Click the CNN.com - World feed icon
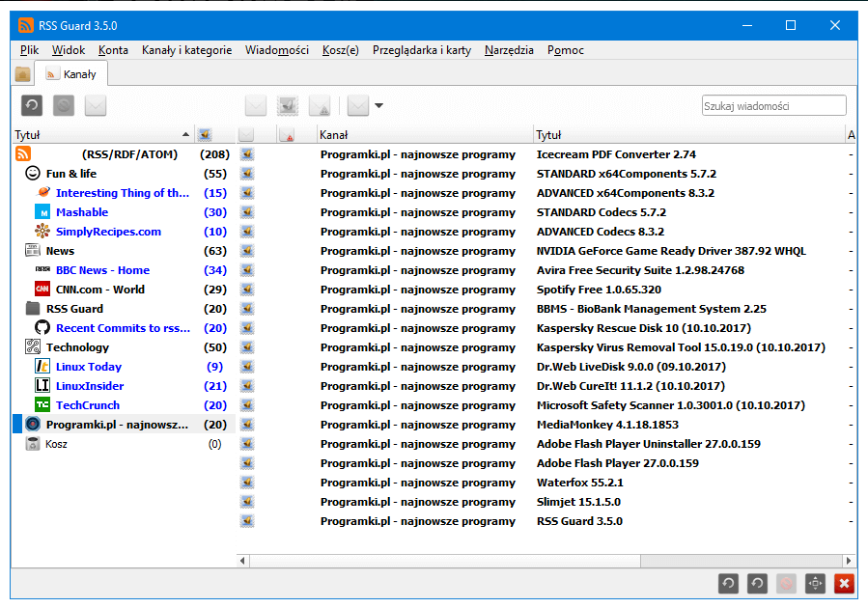The height and width of the screenshot is (608, 868). point(42,289)
